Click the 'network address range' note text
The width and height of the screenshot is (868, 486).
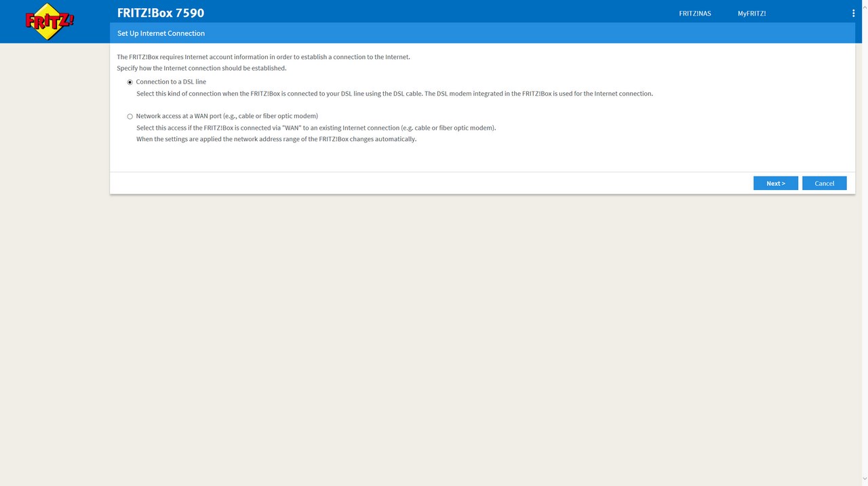pos(276,139)
